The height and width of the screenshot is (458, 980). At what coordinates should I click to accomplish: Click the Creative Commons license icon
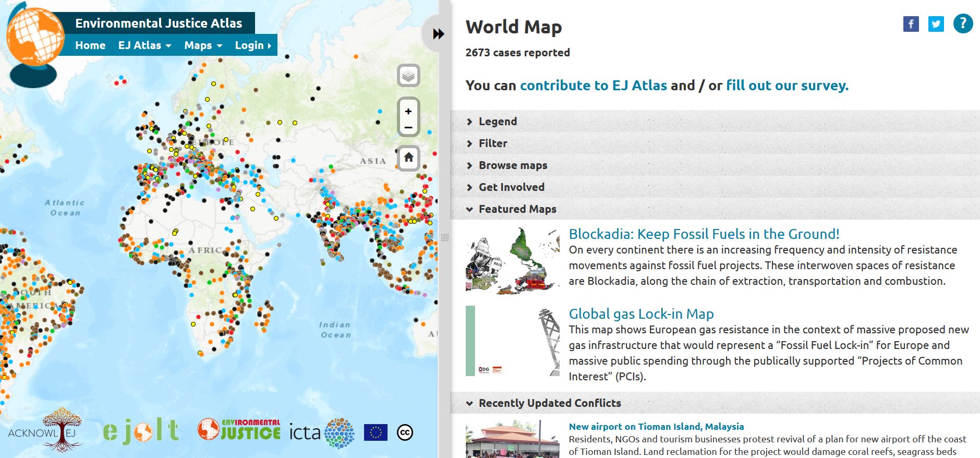405,432
